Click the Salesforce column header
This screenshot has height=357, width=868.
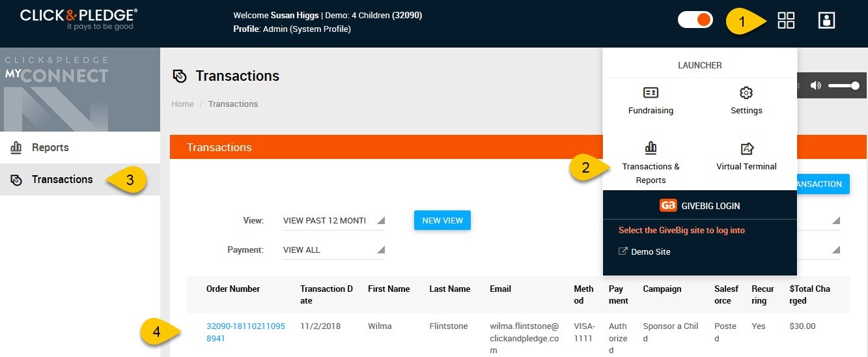(727, 294)
